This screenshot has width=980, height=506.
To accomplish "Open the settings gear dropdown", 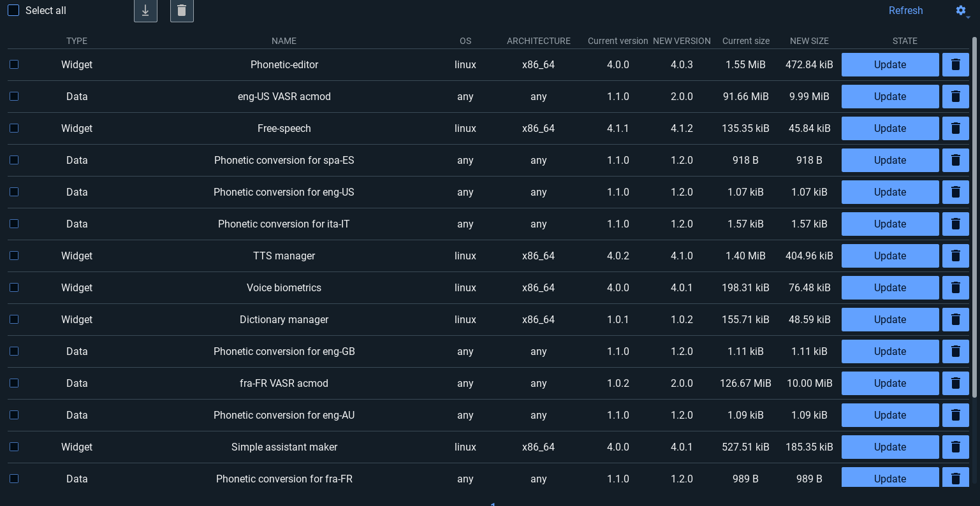I will tap(962, 11).
